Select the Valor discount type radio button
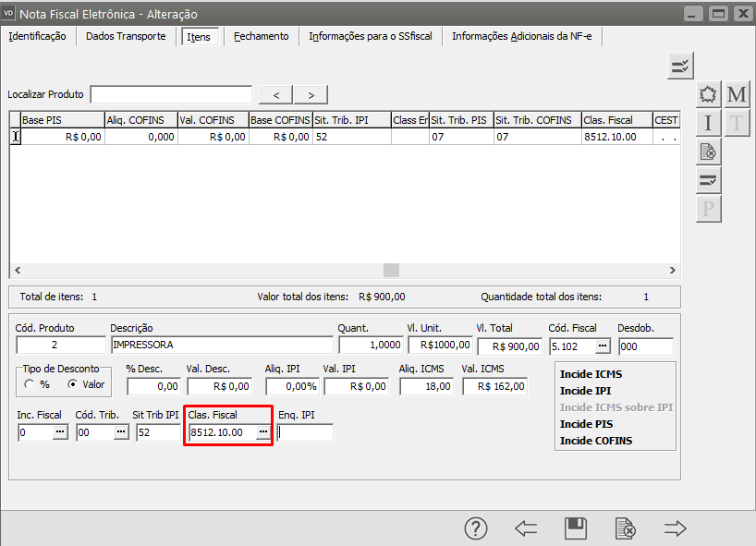This screenshot has width=756, height=546. click(73, 384)
